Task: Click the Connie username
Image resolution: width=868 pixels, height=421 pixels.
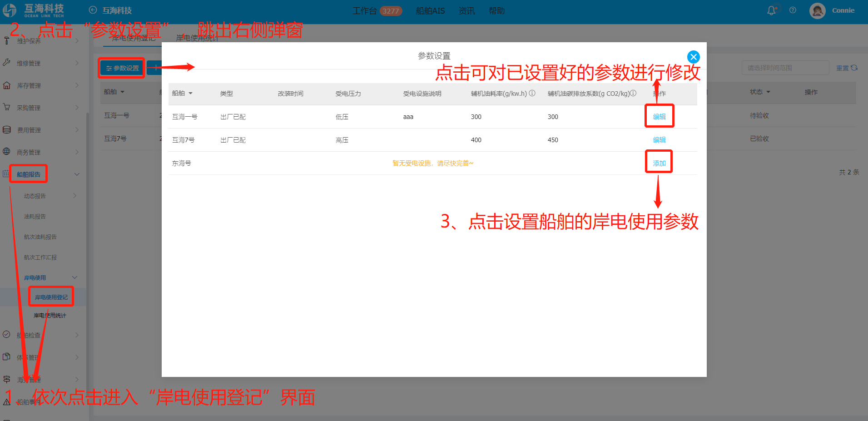Action: (843, 10)
